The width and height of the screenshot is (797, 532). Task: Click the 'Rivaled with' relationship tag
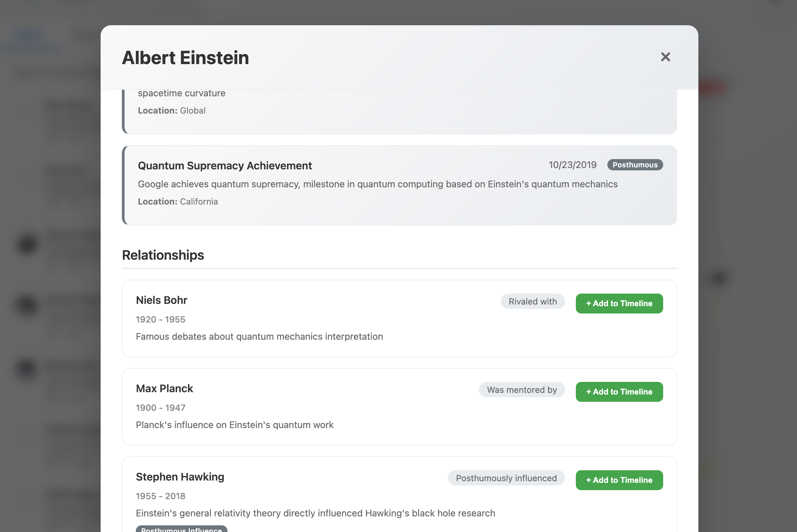coord(532,301)
